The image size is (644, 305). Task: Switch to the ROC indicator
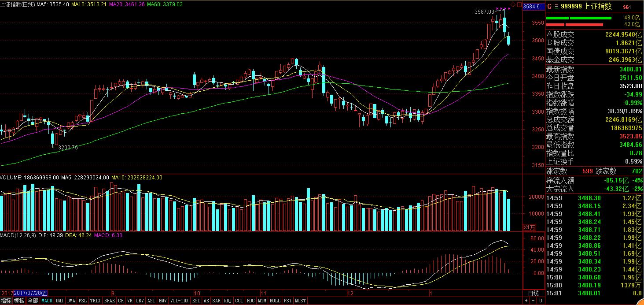(250, 301)
